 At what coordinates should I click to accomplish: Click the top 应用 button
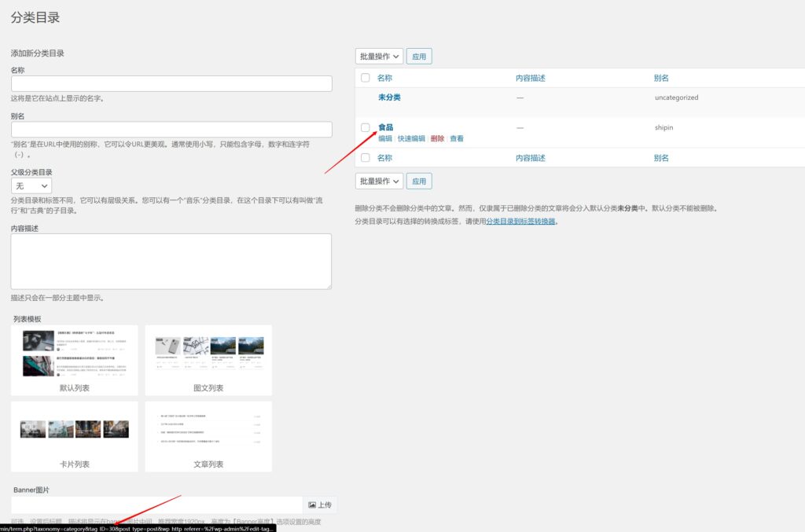419,57
